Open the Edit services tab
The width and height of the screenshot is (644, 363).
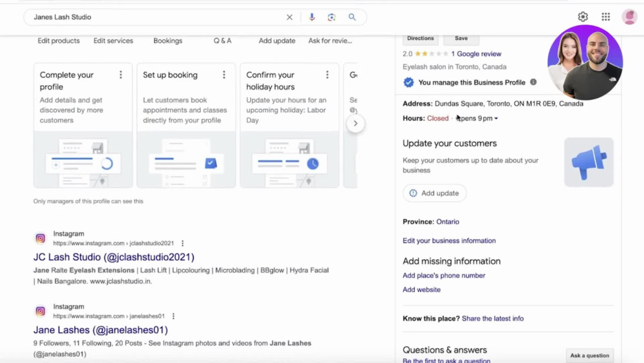coord(113,41)
